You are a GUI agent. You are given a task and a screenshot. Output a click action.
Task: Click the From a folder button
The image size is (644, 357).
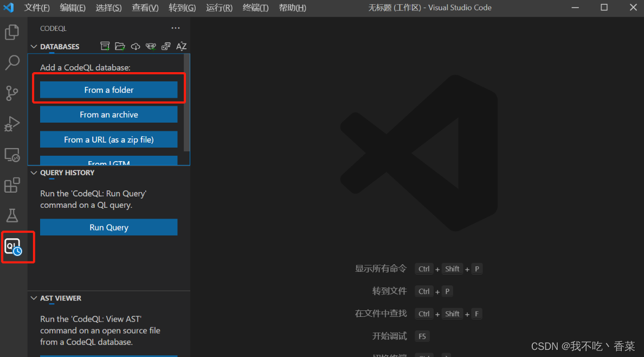point(109,90)
